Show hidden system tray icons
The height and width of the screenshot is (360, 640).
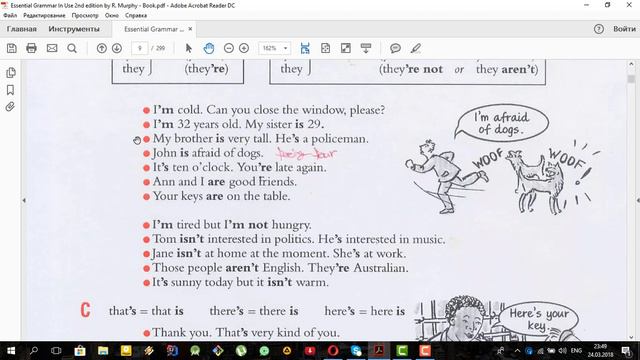517,351
